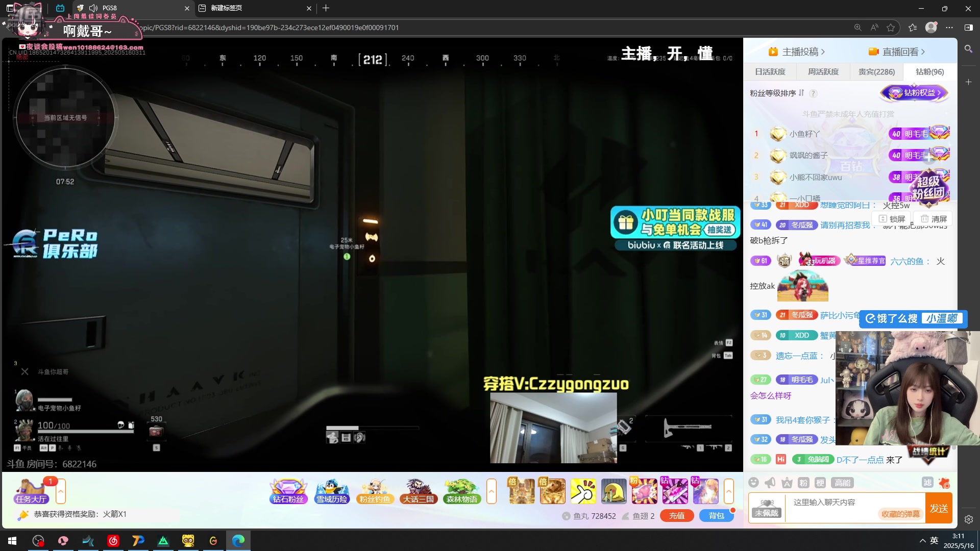Viewport: 980px width, 551px height.
Task: Open the 收藏的弹幕 saved danmaku button
Action: point(900,514)
